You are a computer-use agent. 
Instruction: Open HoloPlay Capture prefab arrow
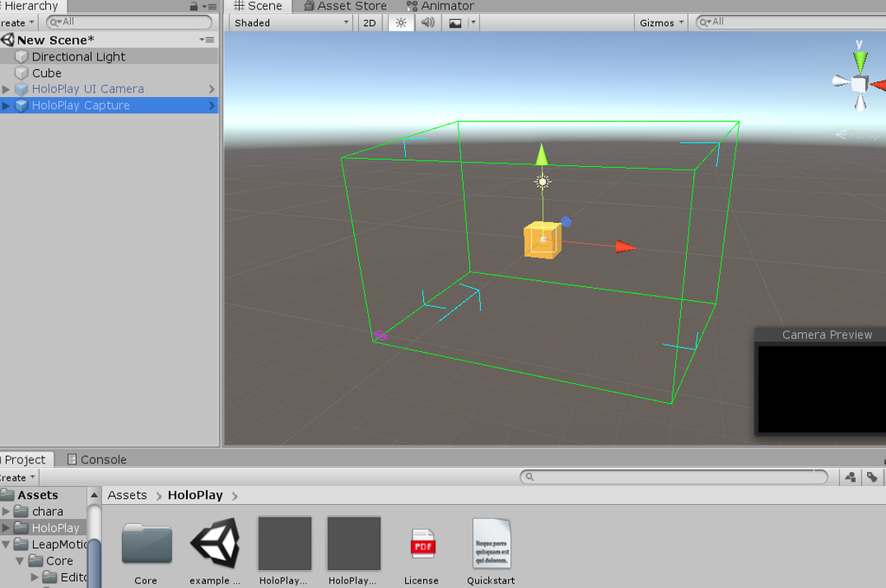click(212, 105)
